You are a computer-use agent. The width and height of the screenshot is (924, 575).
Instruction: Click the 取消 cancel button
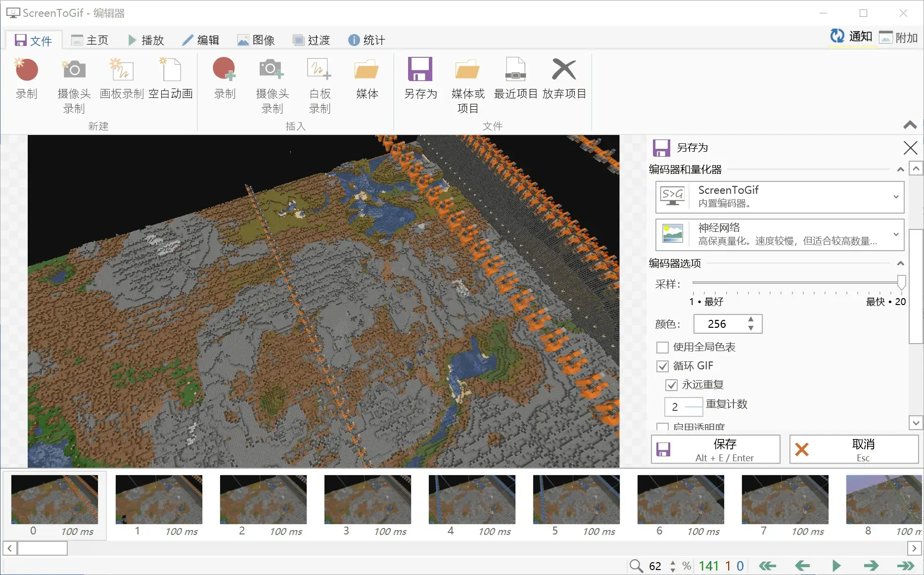click(x=854, y=449)
